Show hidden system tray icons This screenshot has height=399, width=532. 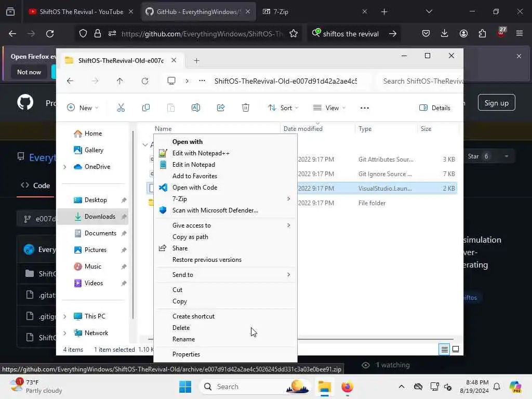click(402, 387)
